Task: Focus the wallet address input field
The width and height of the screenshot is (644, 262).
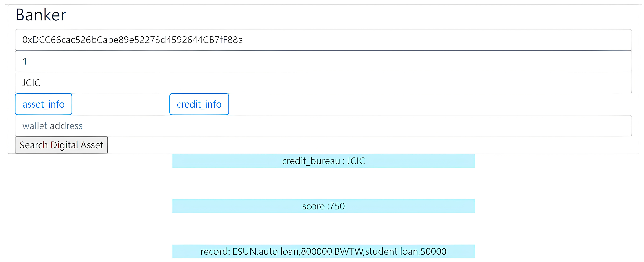Action: (x=323, y=126)
